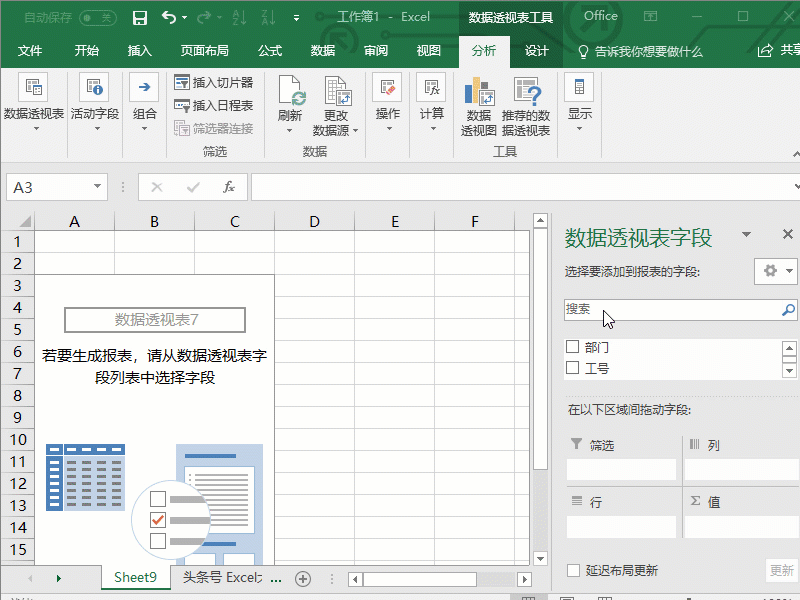Image resolution: width=800 pixels, height=600 pixels.
Task: Click the vertical scrollbar down arrow
Action: [x=540, y=559]
